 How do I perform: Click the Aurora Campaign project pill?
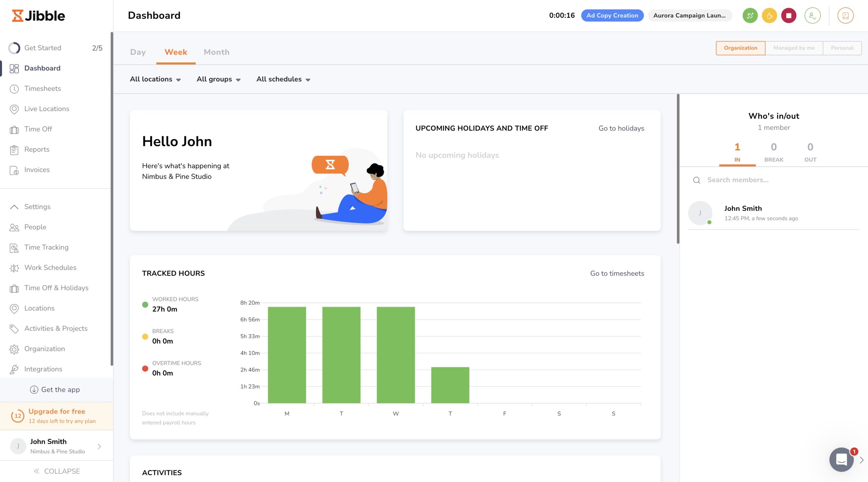tap(690, 16)
